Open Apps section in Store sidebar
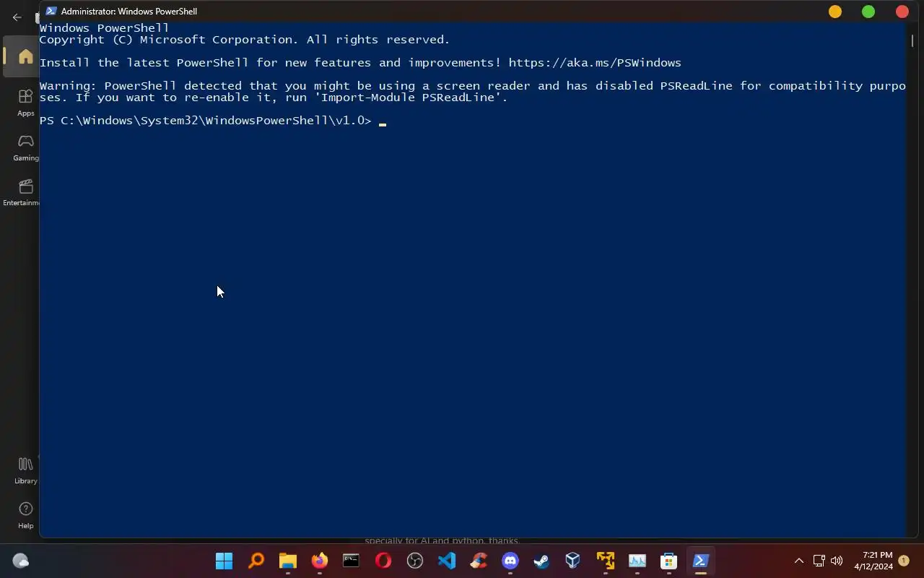 point(25,102)
